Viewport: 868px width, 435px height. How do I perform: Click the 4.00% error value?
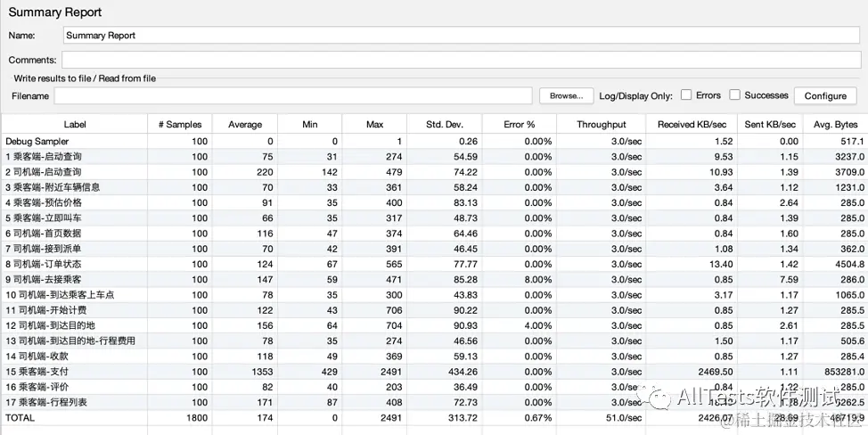[538, 325]
